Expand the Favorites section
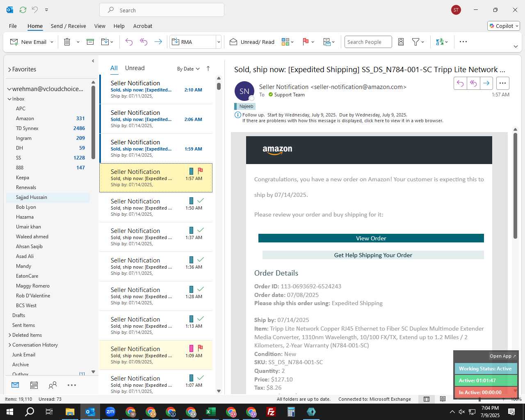 [9, 70]
